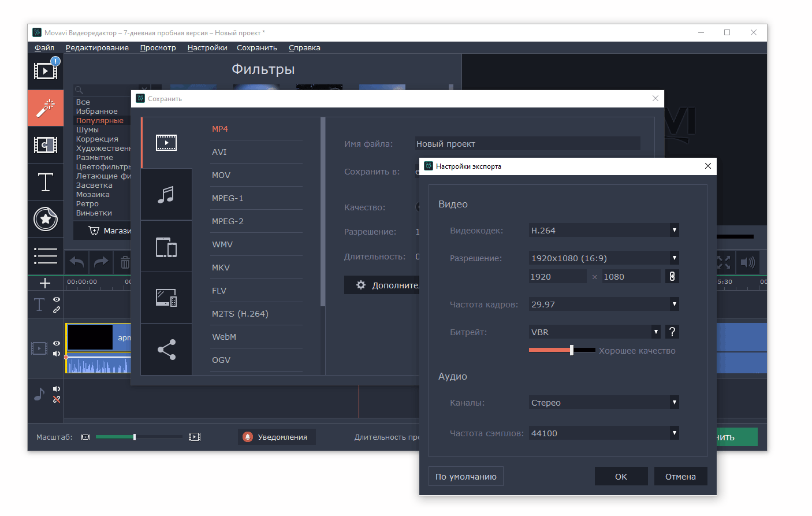The height and width of the screenshot is (516, 812).
Task: Select the Titles text tool
Action: (x=45, y=182)
